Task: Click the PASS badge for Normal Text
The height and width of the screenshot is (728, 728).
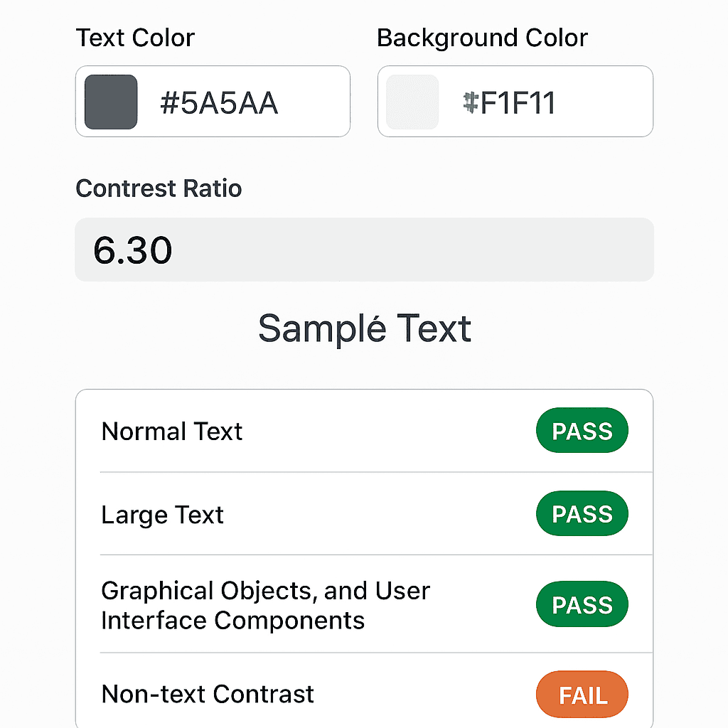Action: (x=582, y=431)
